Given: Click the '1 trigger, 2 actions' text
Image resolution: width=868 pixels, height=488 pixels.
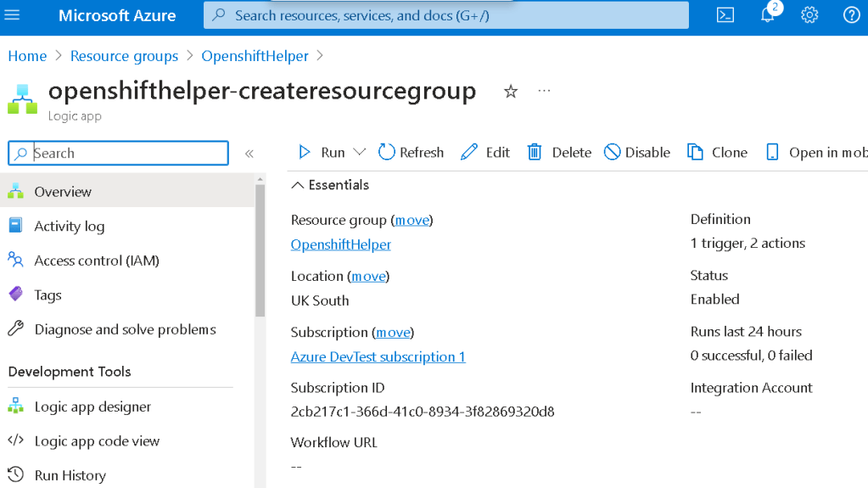Looking at the screenshot, I should click(x=748, y=244).
